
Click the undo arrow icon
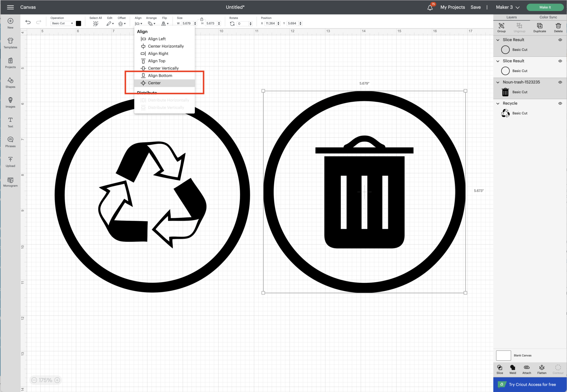coord(28,22)
